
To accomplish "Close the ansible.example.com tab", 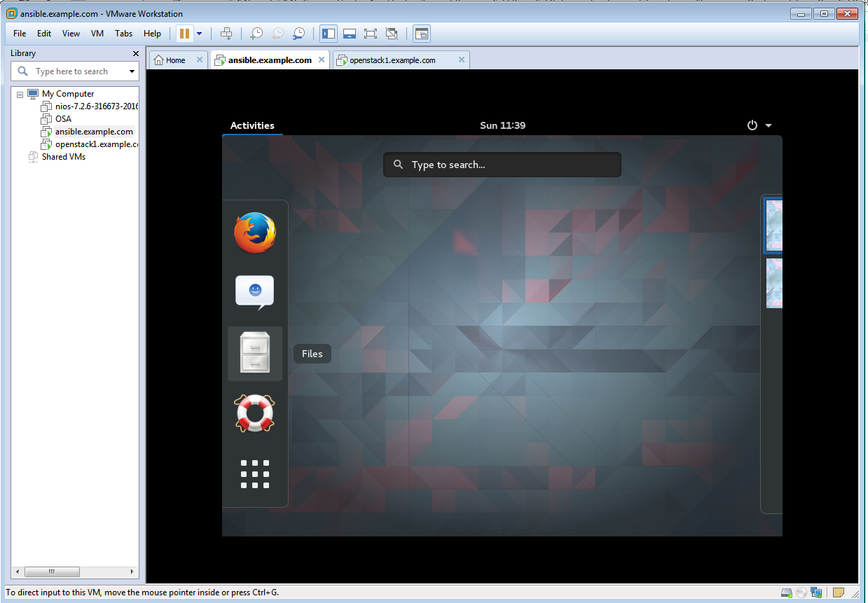I will pos(322,60).
